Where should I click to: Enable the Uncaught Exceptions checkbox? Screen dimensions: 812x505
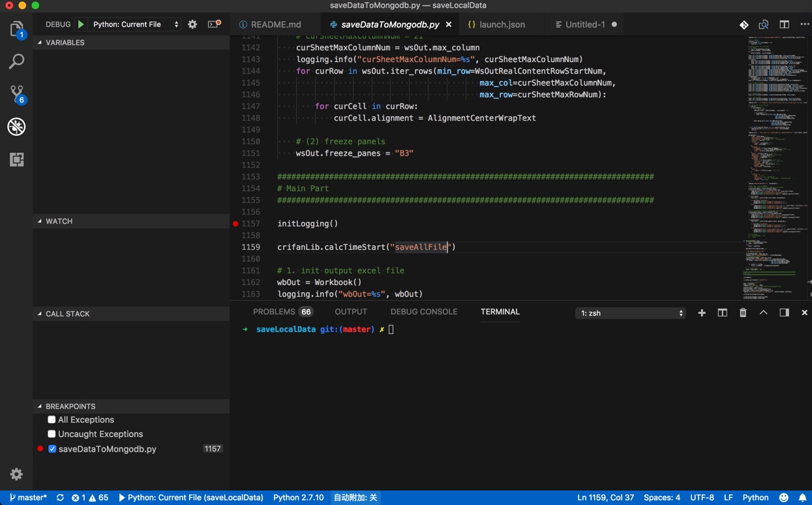coord(52,434)
